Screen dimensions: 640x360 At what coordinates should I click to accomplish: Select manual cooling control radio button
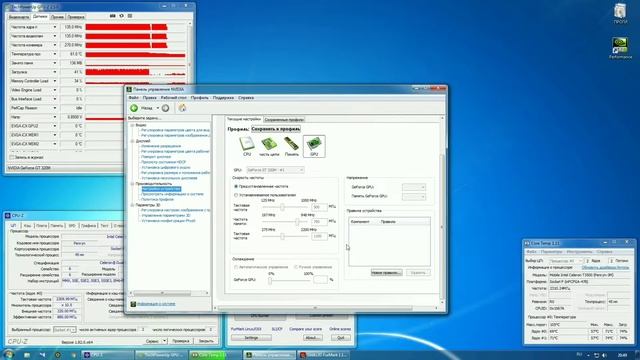[x=296, y=267]
